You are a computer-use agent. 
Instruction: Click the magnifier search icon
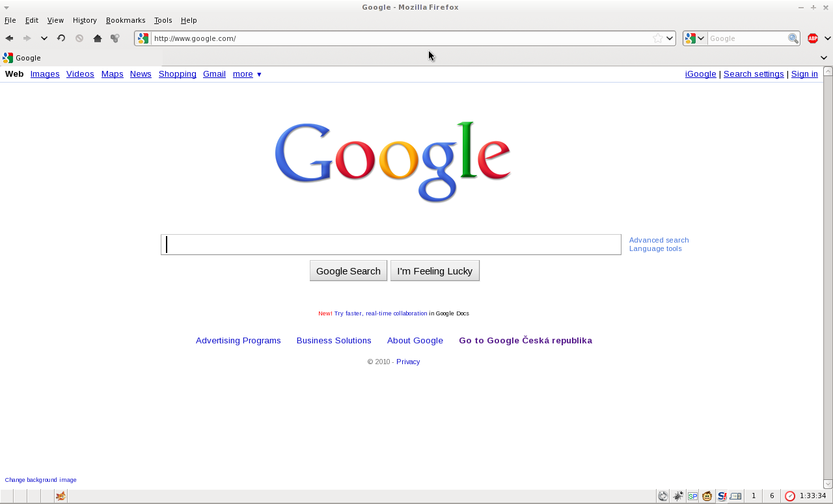coord(793,38)
